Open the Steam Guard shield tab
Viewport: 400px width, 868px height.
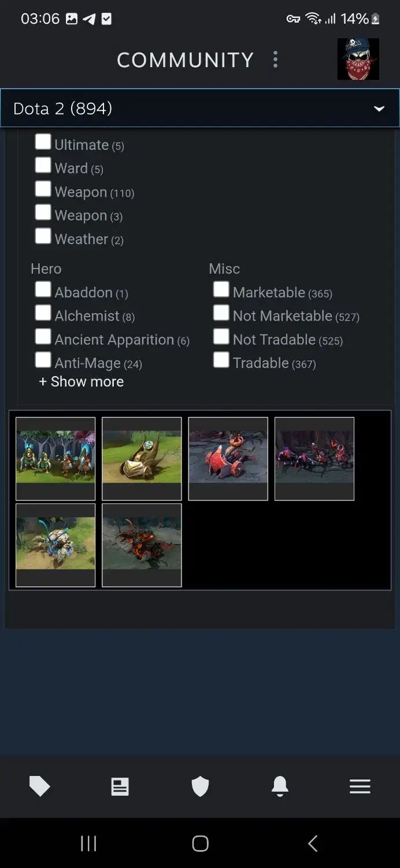coord(200,786)
